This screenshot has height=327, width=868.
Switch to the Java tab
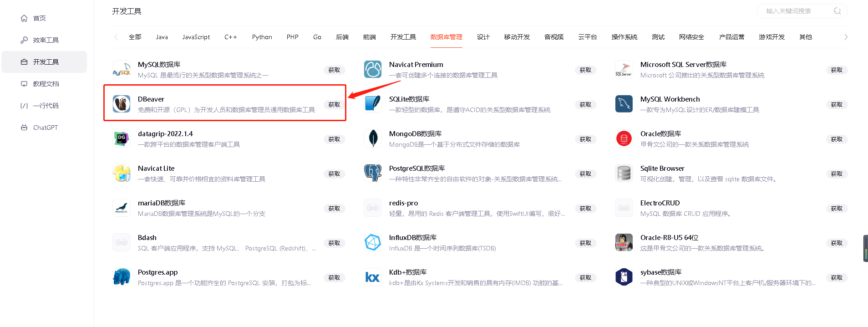click(162, 37)
